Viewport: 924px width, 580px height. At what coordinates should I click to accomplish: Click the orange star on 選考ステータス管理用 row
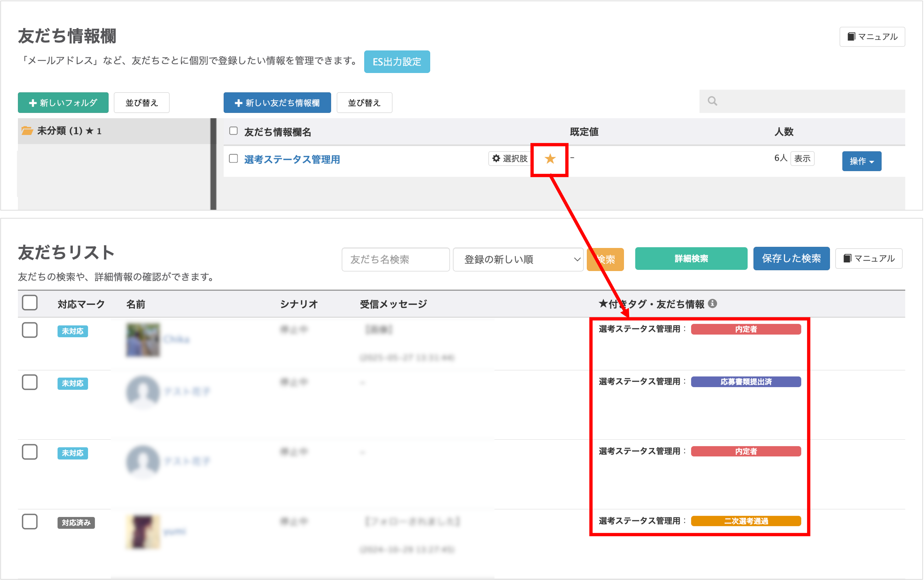[x=550, y=159]
